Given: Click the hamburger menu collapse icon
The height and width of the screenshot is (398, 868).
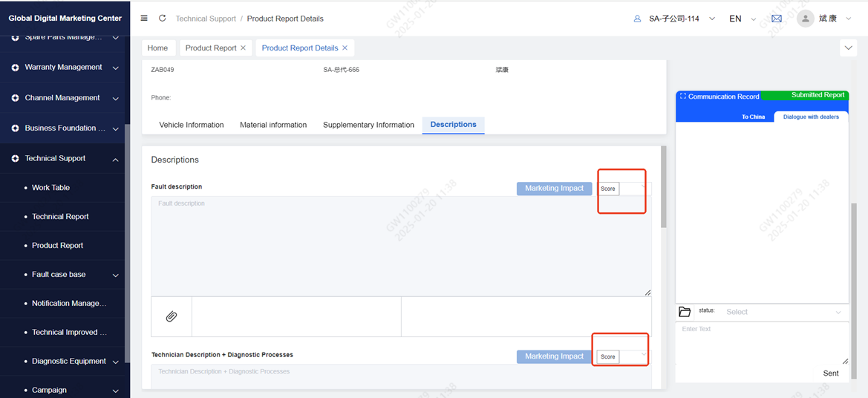Looking at the screenshot, I should [144, 19].
